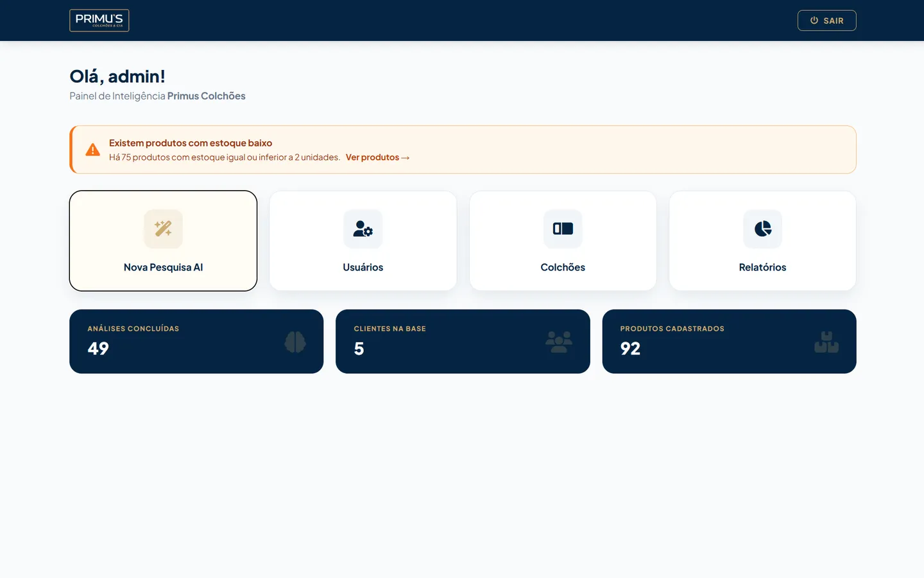The width and height of the screenshot is (924, 578).
Task: Click the orange warning triangle icon
Action: [93, 150]
